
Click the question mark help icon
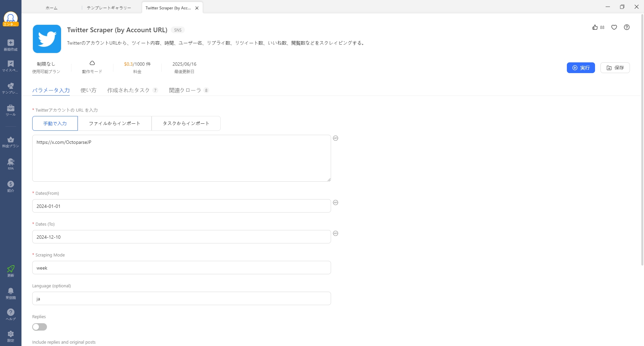[x=627, y=27]
